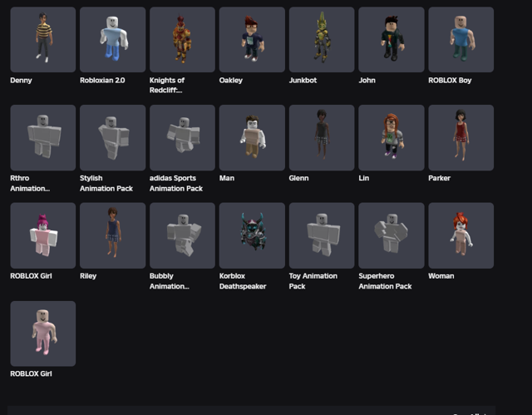Click the 'Denny' name label

tap(21, 81)
